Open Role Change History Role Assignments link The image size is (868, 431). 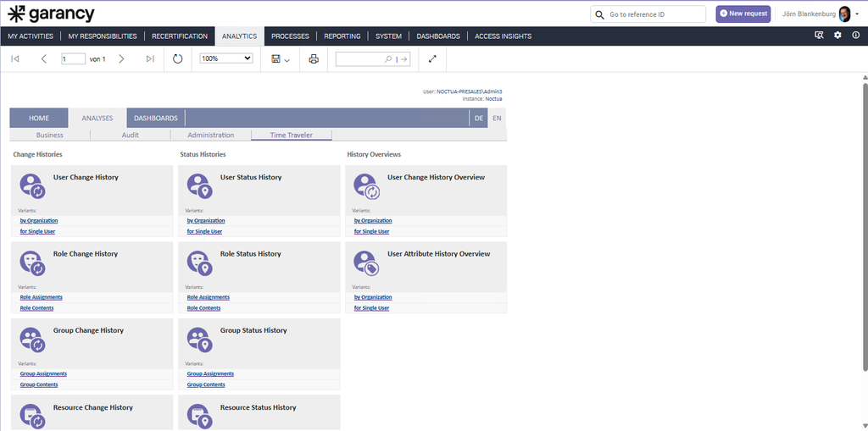[x=41, y=297]
